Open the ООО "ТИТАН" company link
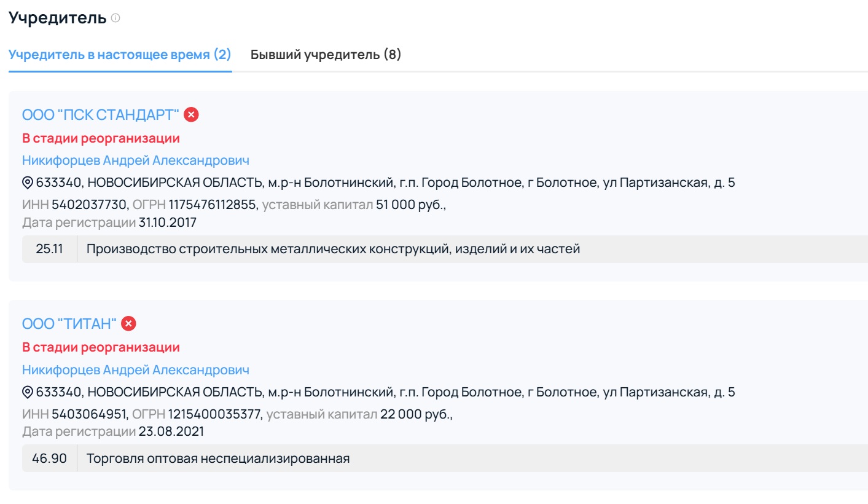 69,323
